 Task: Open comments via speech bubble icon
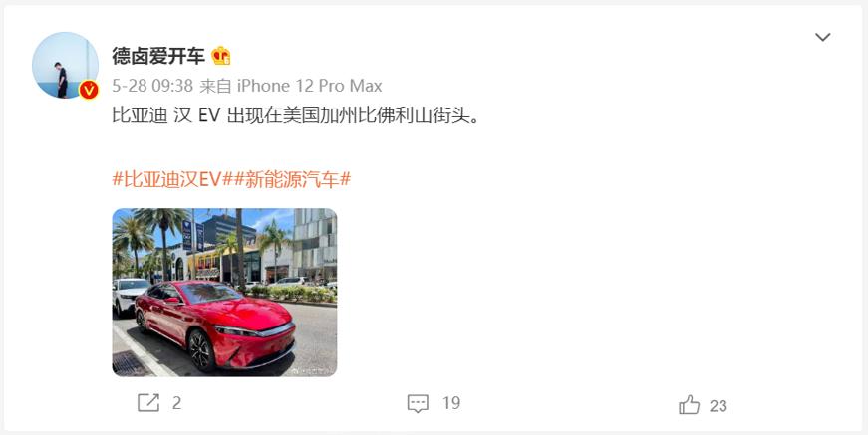(418, 403)
